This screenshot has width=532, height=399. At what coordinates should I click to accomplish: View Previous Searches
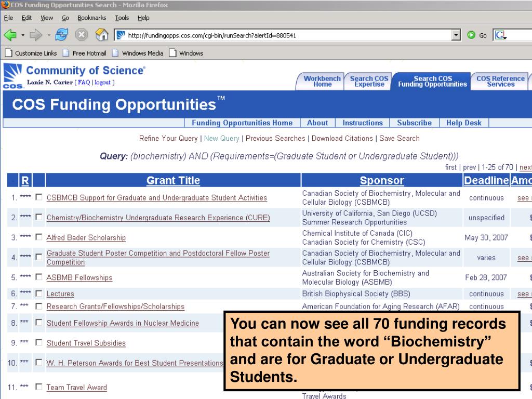275,138
